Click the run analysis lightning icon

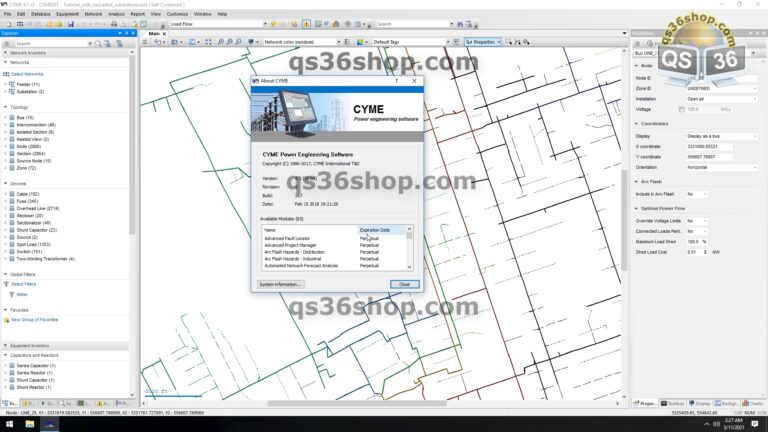(x=273, y=24)
